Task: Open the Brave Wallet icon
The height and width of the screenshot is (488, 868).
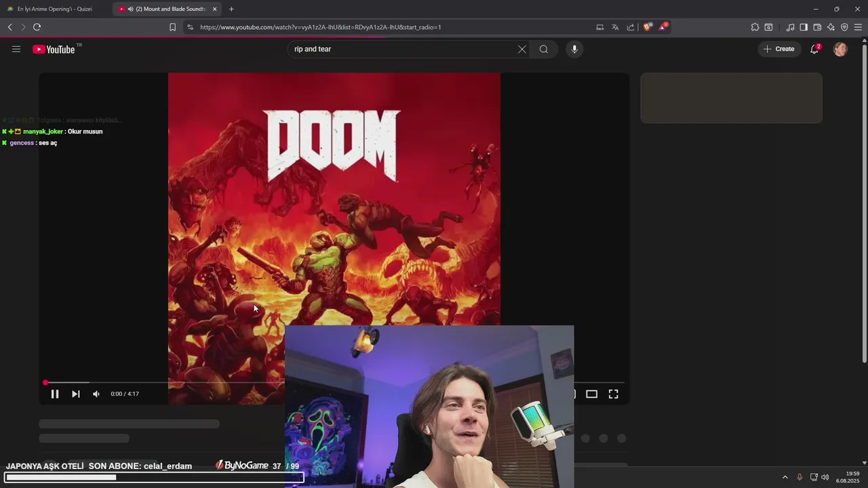Action: (x=817, y=27)
